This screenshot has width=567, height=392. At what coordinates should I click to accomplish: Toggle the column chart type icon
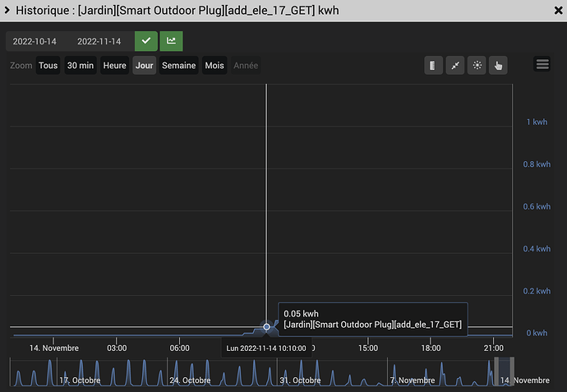(434, 66)
